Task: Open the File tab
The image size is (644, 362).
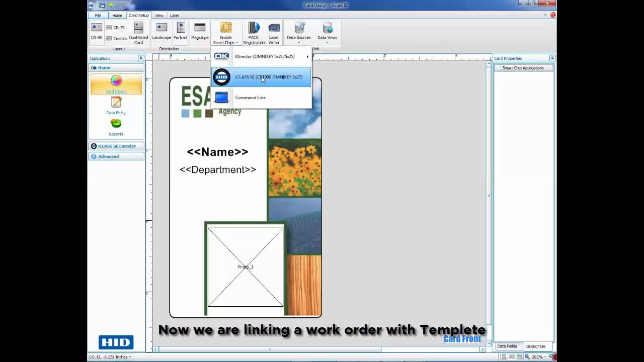Action: [x=98, y=16]
